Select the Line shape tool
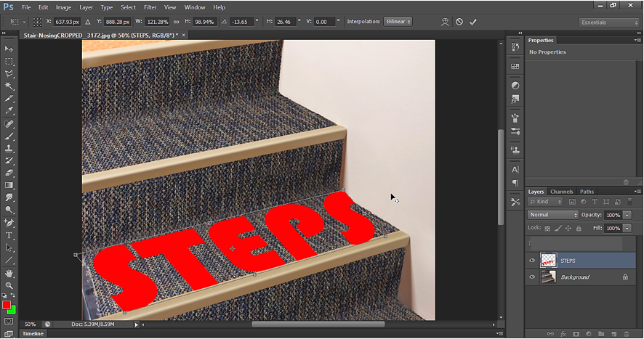This screenshot has height=339, width=644. 9,260
